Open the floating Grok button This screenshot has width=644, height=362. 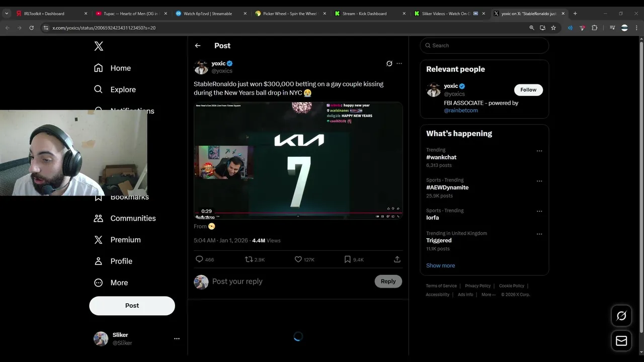pos(621,316)
